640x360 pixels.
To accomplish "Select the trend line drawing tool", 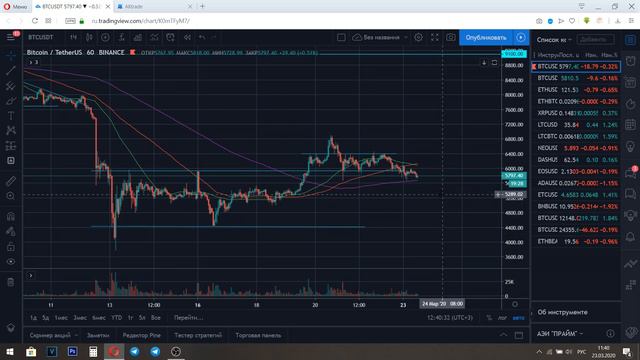I will (x=11, y=70).
